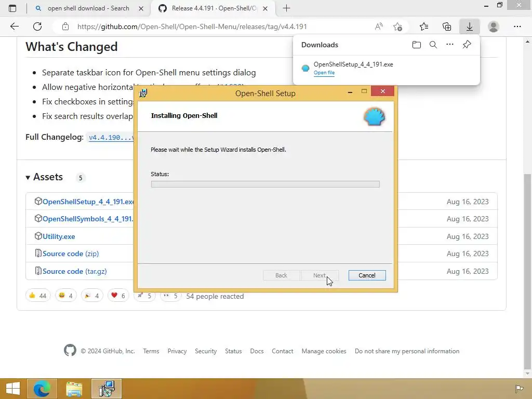The height and width of the screenshot is (399, 532).
Task: Open downloads folder icon in Downloads panel
Action: [x=417, y=45]
